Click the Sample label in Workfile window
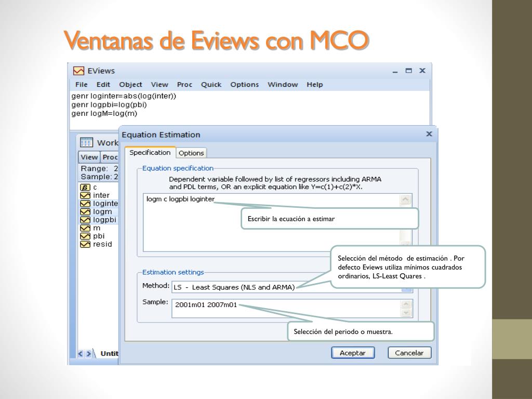Viewport: 532px width, 399px height. click(96, 177)
